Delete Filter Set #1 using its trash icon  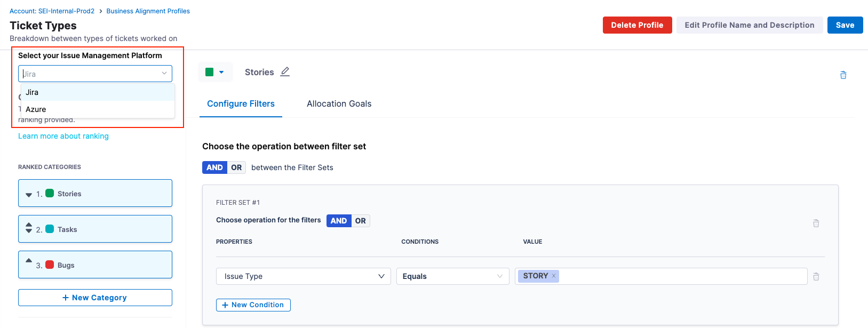pos(816,223)
